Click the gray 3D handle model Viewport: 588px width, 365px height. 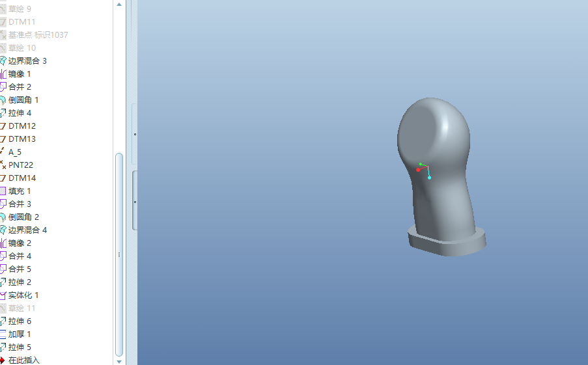tap(441, 177)
